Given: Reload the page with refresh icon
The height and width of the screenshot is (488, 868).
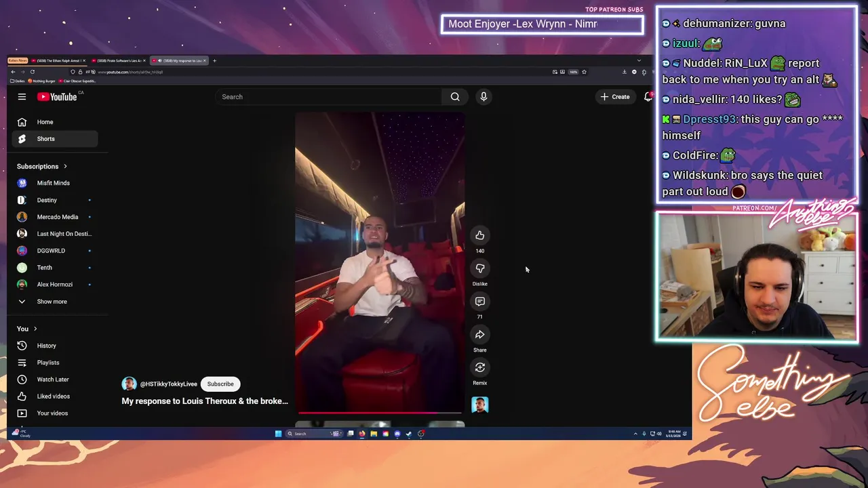Looking at the screenshot, I should (33, 72).
